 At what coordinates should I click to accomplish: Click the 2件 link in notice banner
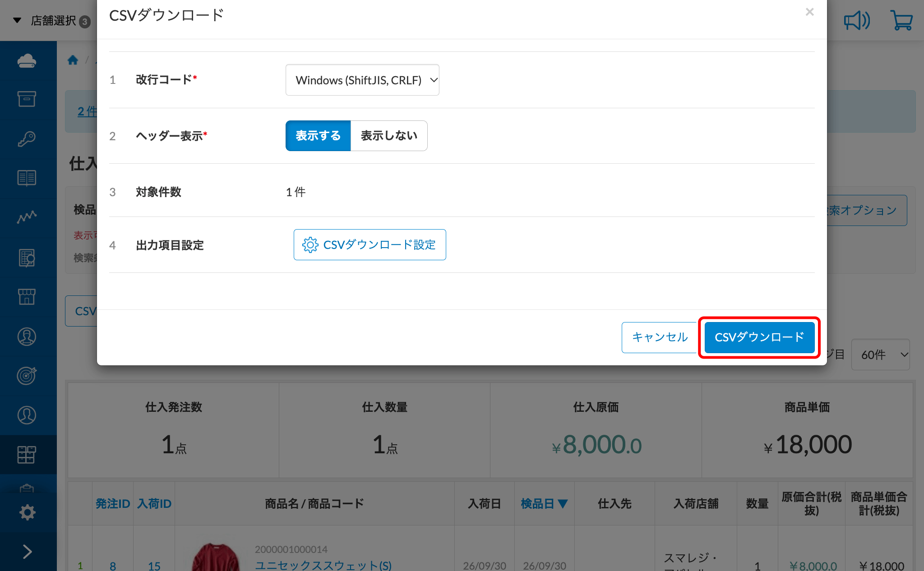coord(87,111)
